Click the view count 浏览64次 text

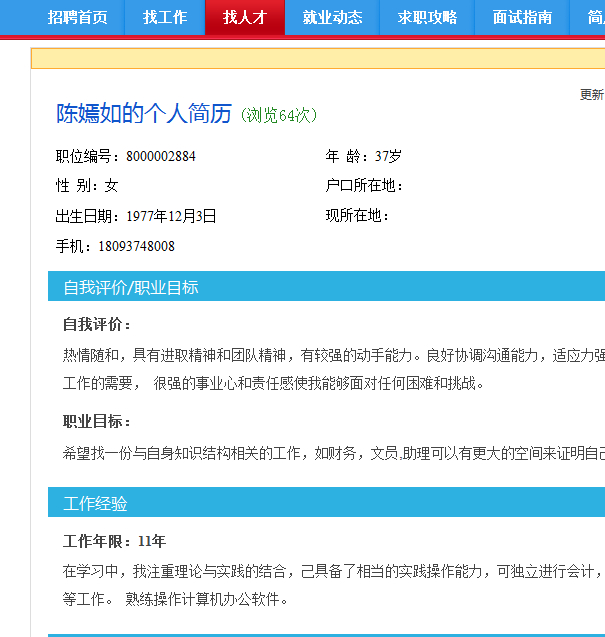point(279,116)
